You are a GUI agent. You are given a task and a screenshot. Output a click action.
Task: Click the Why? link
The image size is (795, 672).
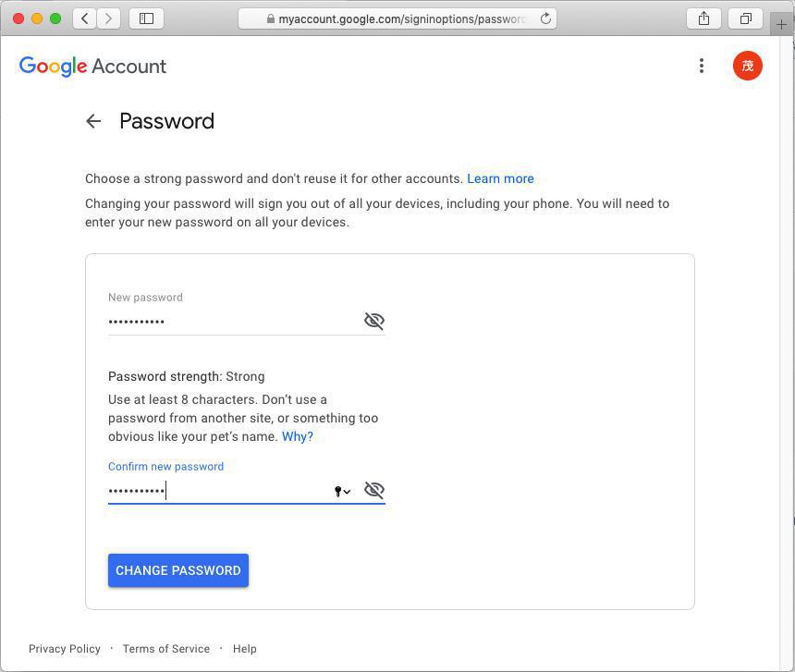click(x=298, y=436)
